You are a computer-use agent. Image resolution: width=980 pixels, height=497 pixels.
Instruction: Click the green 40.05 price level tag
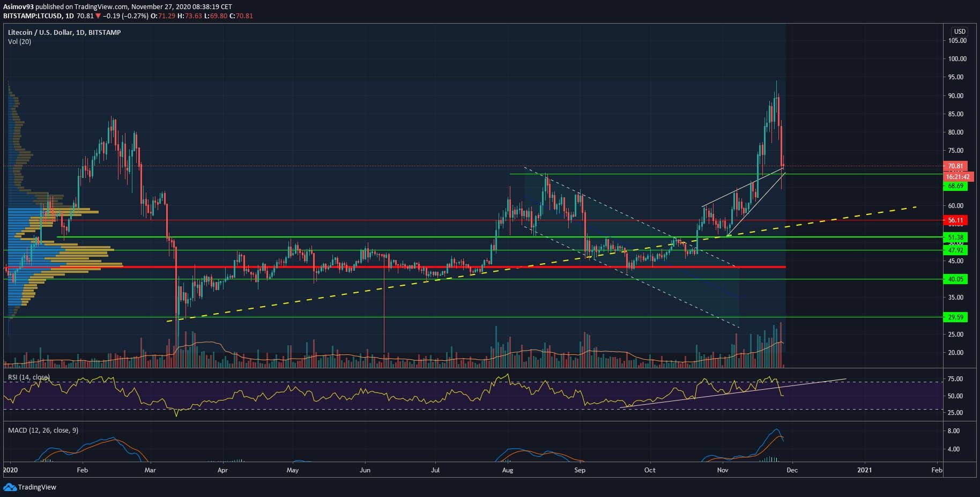point(956,279)
